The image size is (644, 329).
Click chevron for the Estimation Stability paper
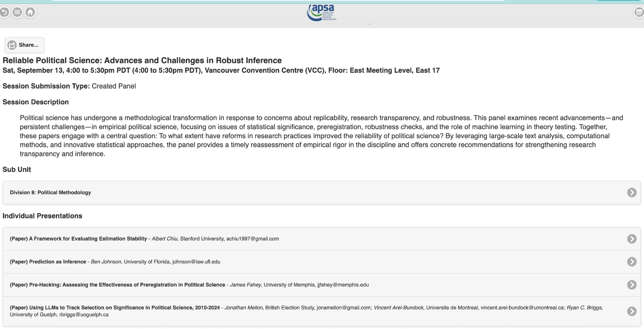tap(631, 239)
